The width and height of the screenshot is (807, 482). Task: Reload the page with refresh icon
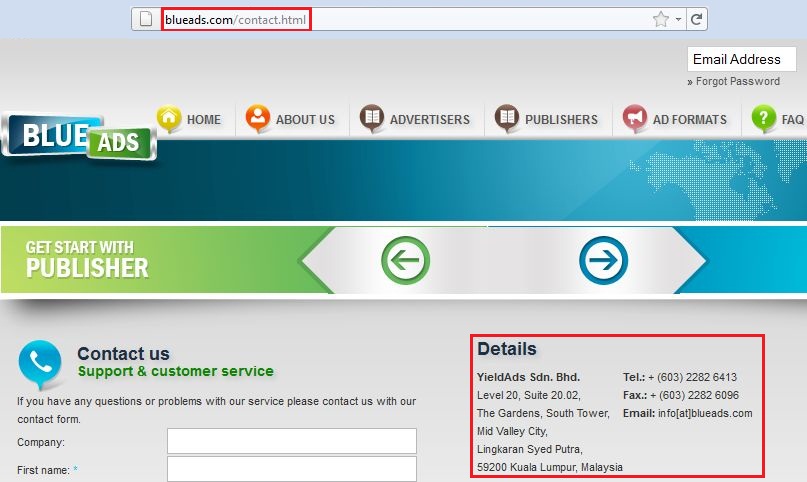pyautogui.click(x=696, y=20)
